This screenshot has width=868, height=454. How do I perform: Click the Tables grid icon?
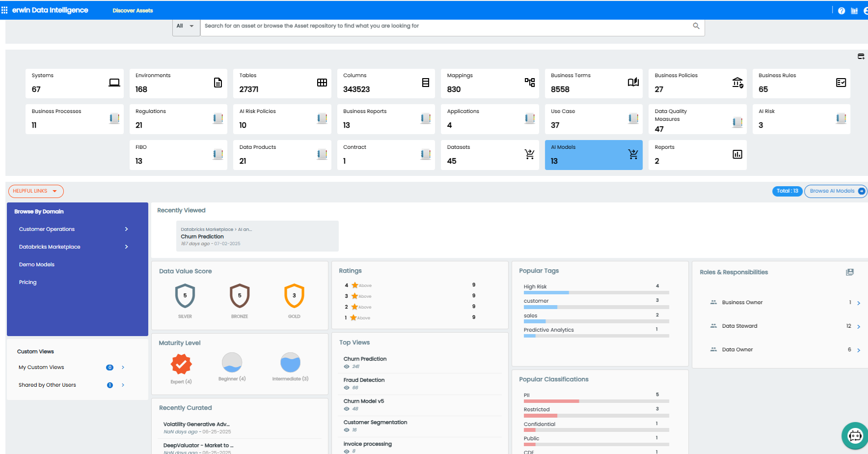tap(322, 83)
